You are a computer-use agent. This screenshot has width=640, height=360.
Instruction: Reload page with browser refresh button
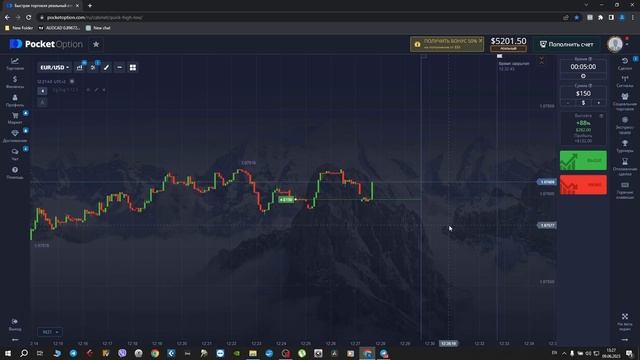click(29, 18)
